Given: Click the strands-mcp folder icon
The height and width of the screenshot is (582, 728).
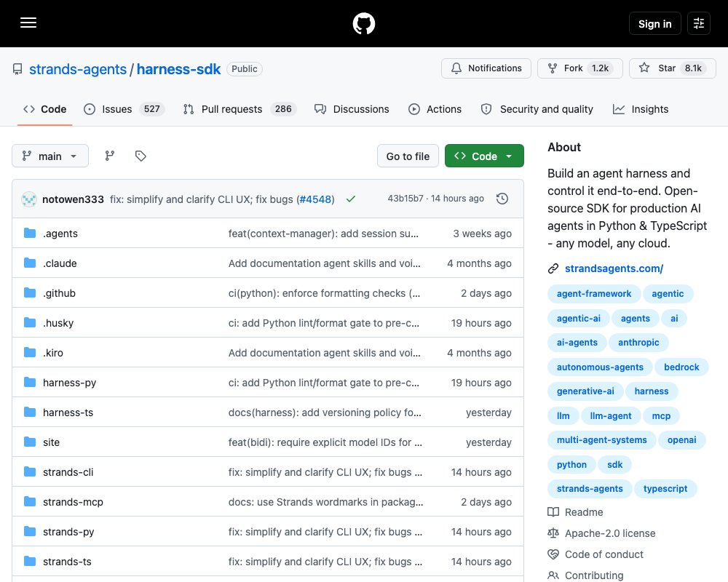Looking at the screenshot, I should [x=30, y=501].
